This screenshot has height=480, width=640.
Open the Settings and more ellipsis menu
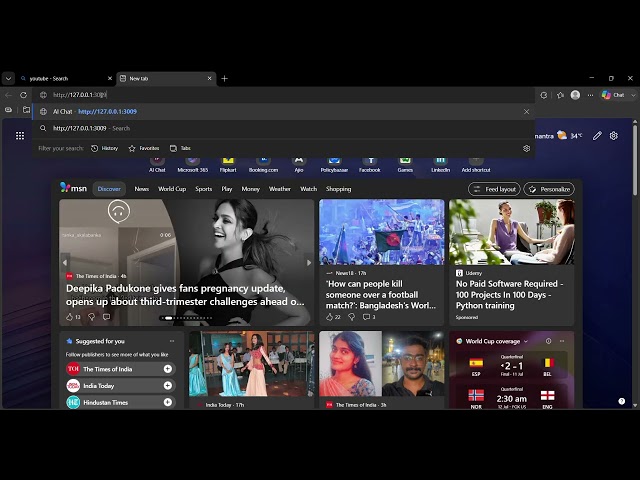[x=590, y=95]
